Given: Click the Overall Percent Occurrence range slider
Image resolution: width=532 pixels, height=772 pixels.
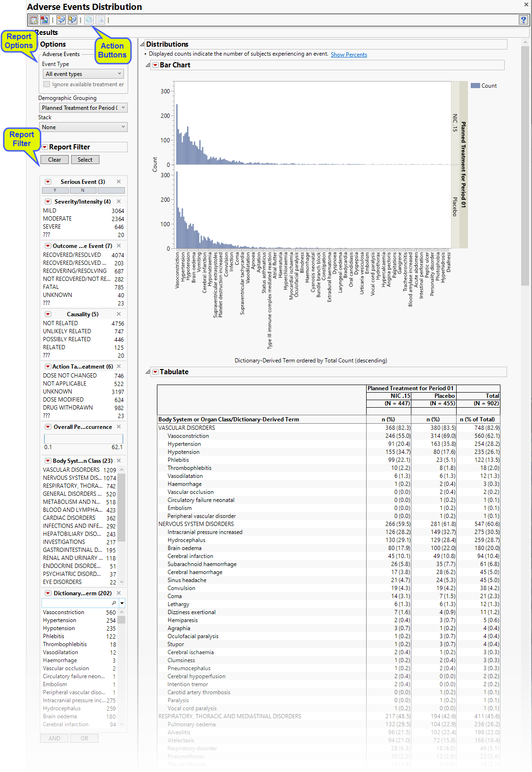Looking at the screenshot, I should (83, 439).
